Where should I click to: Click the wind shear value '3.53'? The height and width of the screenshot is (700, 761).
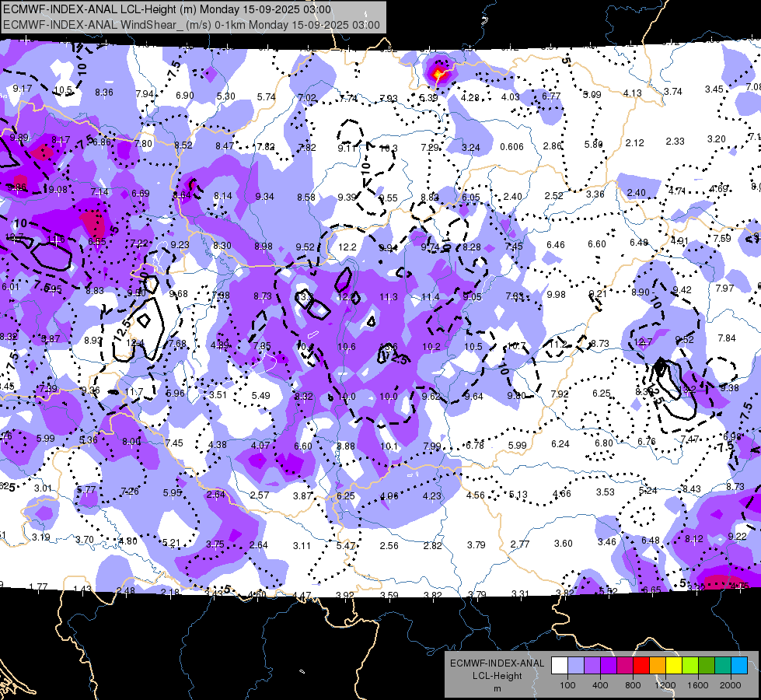[606, 492]
